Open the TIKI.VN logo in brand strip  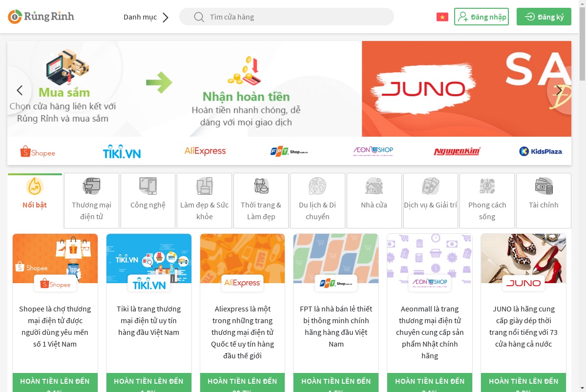[x=122, y=152]
